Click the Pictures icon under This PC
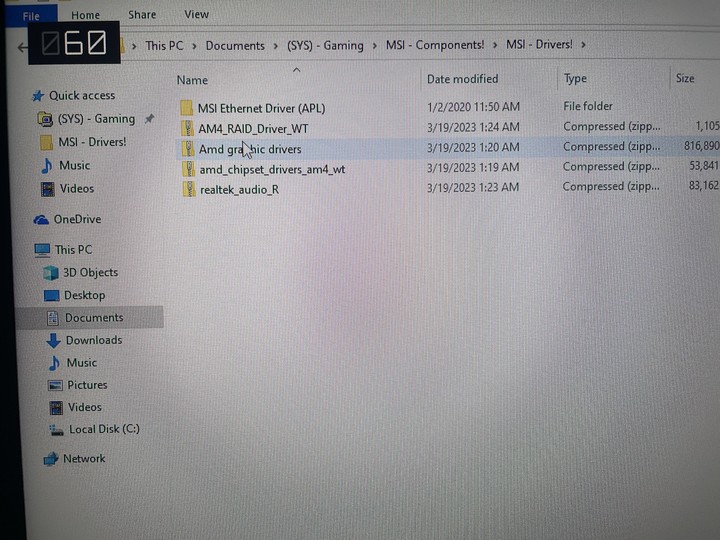720x540 pixels. (55, 385)
